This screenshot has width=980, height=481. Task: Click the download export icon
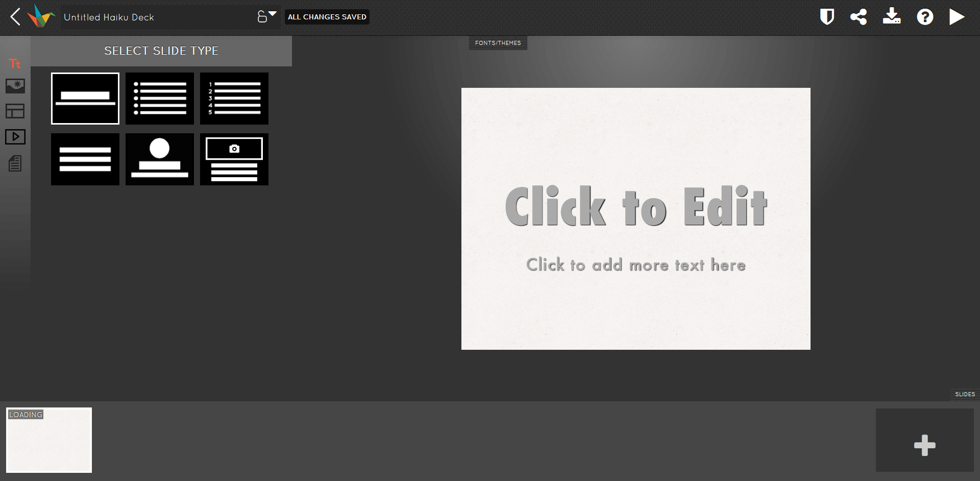[x=892, y=16]
